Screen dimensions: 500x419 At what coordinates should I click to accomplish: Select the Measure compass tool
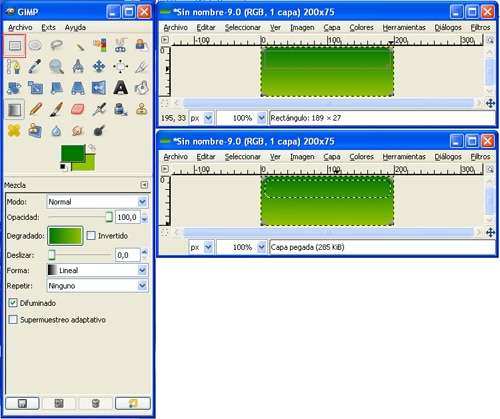point(78,67)
